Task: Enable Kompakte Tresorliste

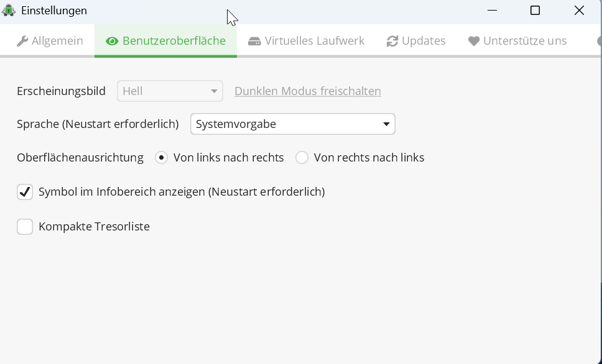Action: (x=25, y=226)
